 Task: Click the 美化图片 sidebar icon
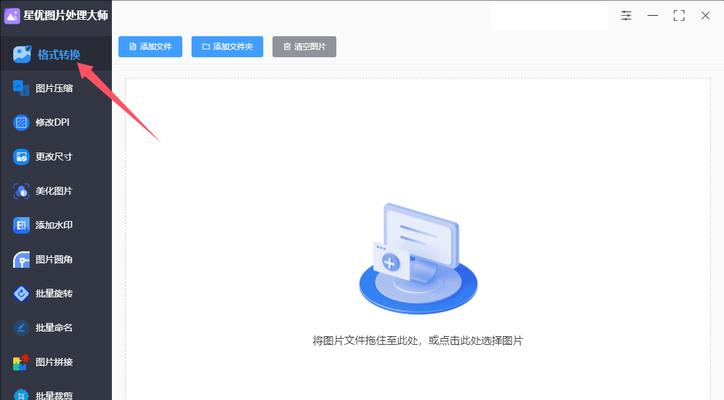(21, 191)
